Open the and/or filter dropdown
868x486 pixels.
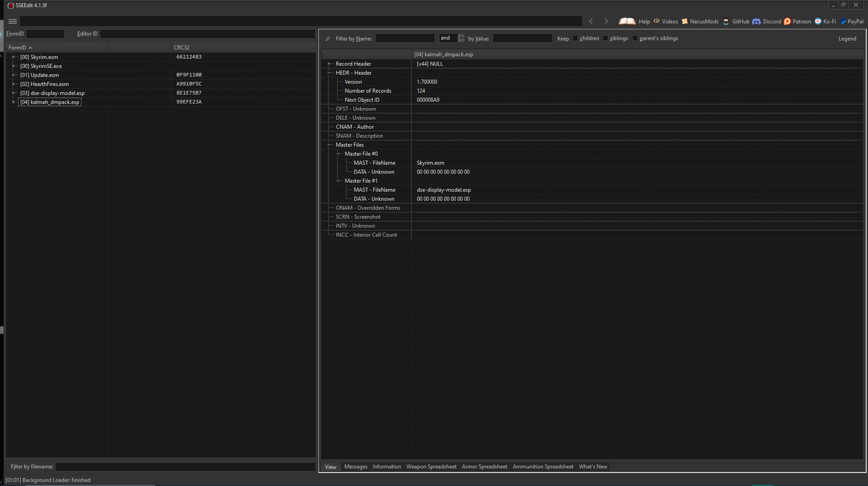tap(461, 38)
